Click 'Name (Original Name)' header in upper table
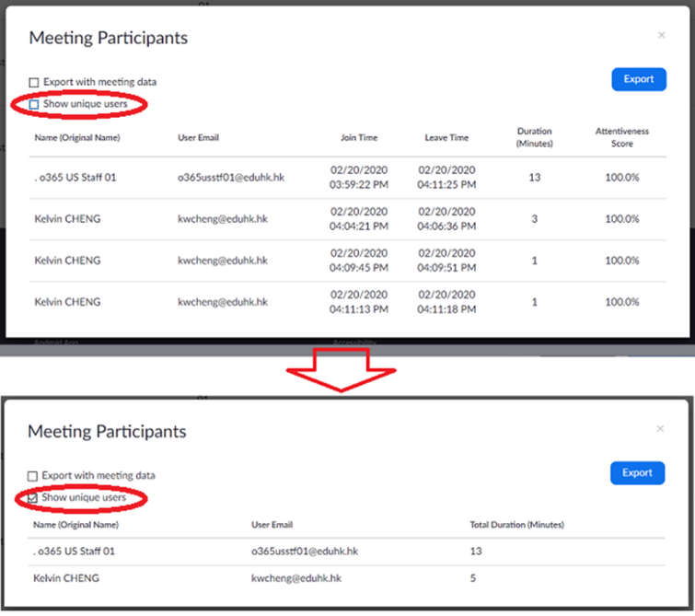Screen dimensions: 695x616 [77, 137]
